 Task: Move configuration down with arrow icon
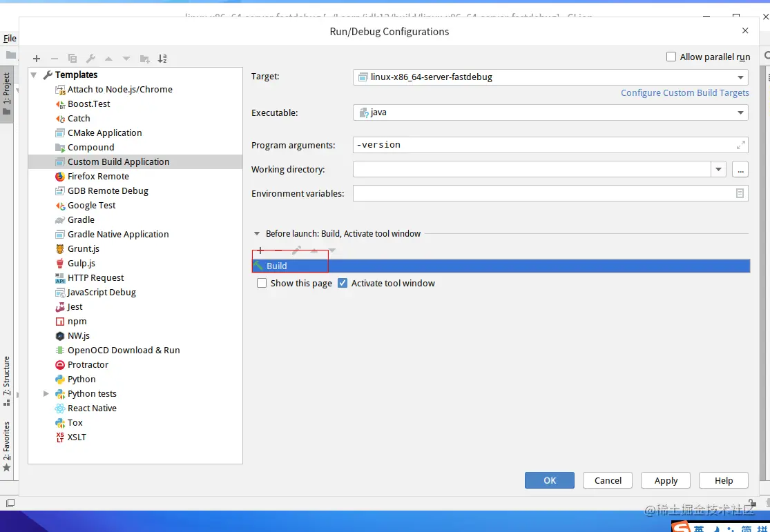[126, 59]
